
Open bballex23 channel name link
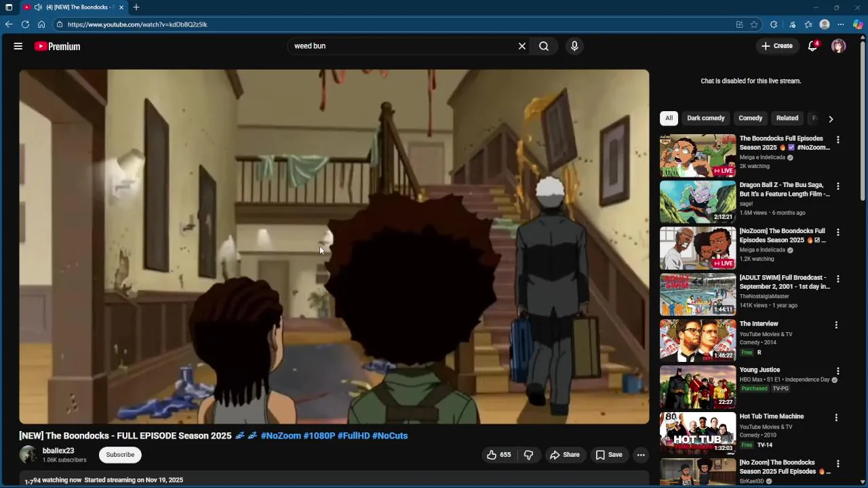[58, 451]
